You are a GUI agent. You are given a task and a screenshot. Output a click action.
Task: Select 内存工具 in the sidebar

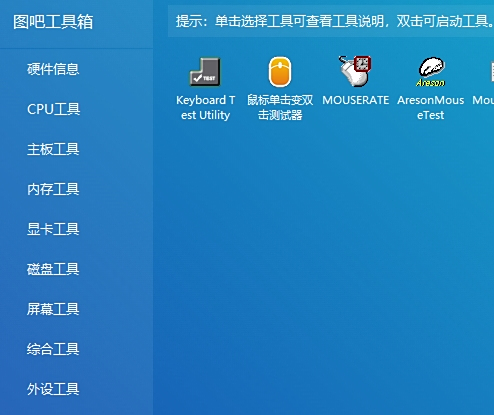pyautogui.click(x=53, y=189)
